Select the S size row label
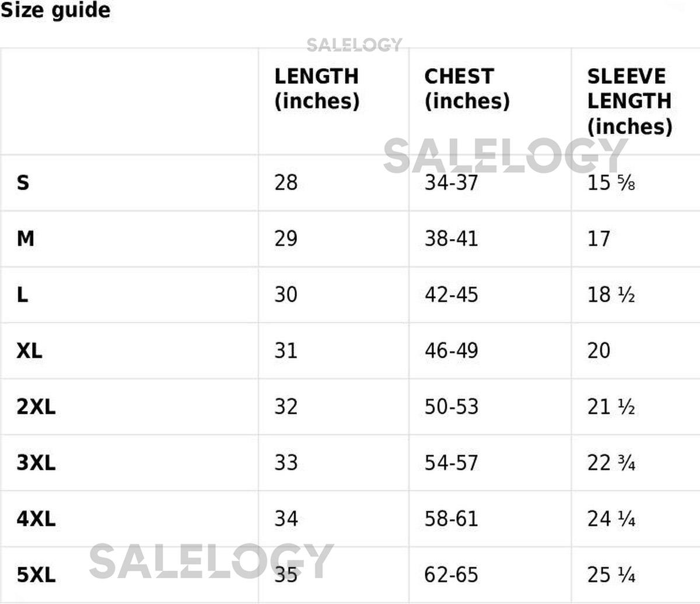The image size is (700, 604). [x=23, y=183]
